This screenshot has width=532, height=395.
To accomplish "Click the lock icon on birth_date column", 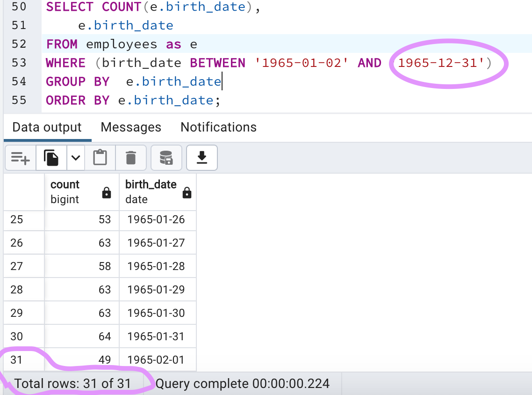I will [x=187, y=192].
